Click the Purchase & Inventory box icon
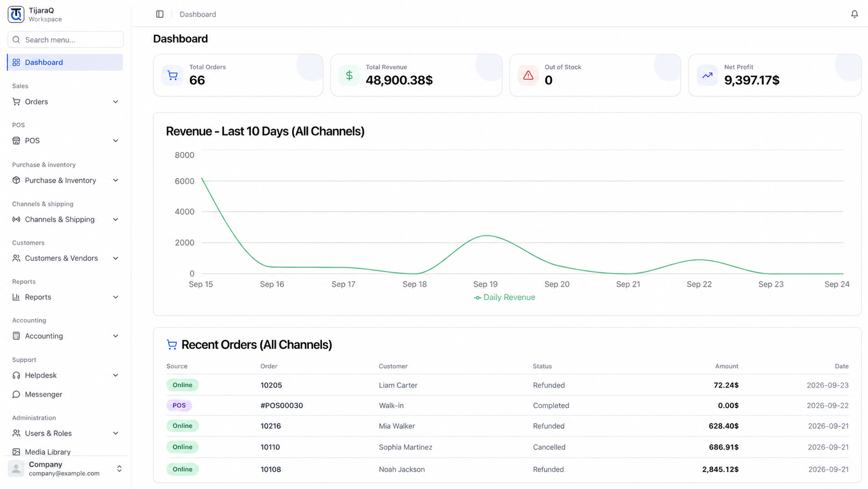 point(16,180)
